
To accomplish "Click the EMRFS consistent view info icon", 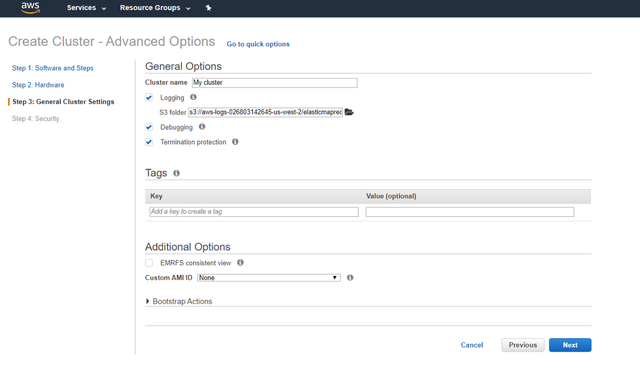I will coord(240,262).
